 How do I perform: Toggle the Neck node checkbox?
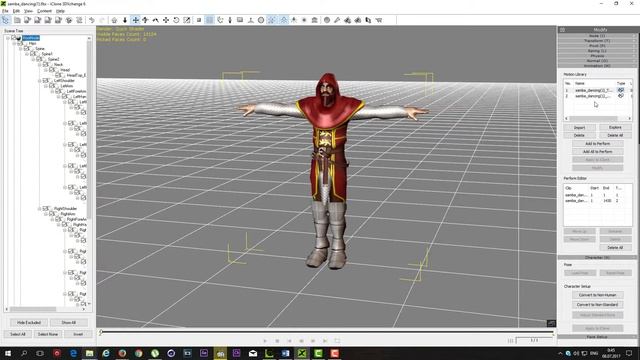pyautogui.click(x=45, y=64)
